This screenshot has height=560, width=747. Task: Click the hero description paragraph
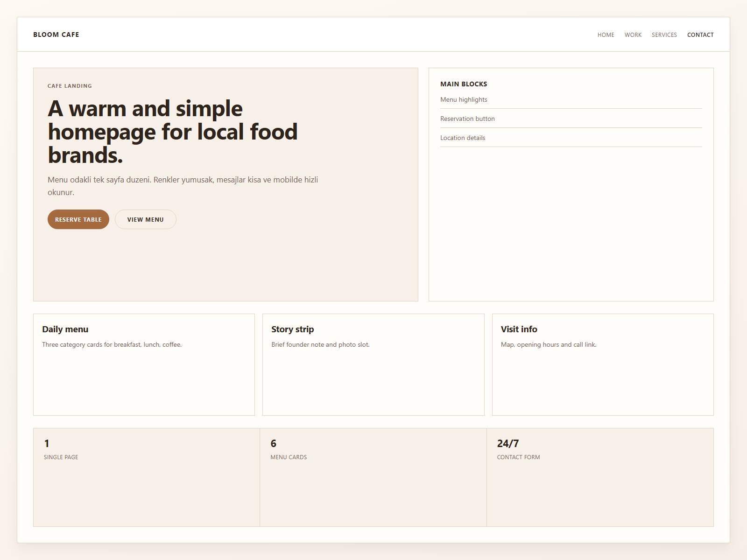click(x=183, y=185)
